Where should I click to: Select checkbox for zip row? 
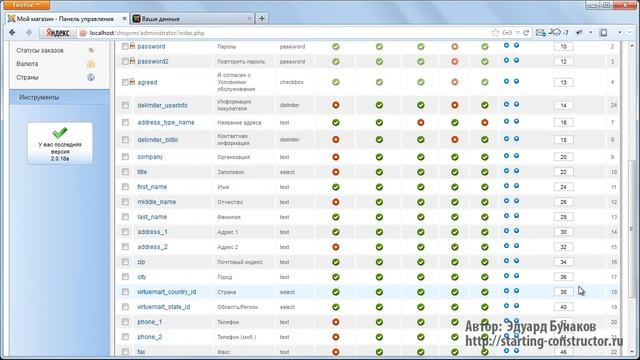pyautogui.click(x=125, y=262)
